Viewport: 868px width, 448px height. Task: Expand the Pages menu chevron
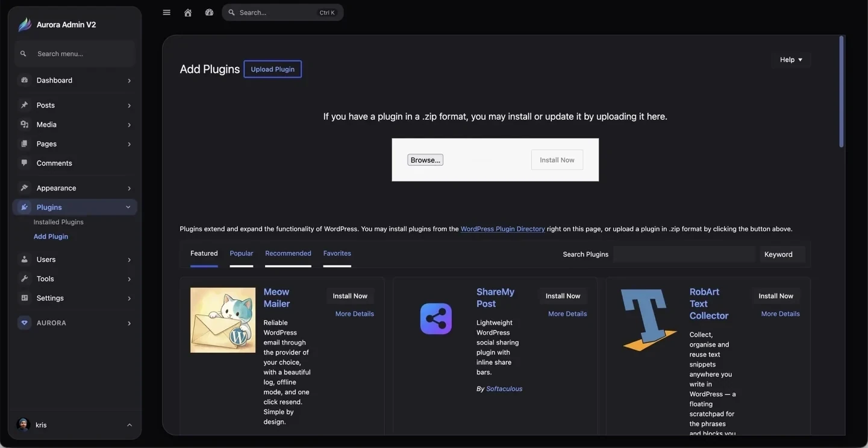129,144
